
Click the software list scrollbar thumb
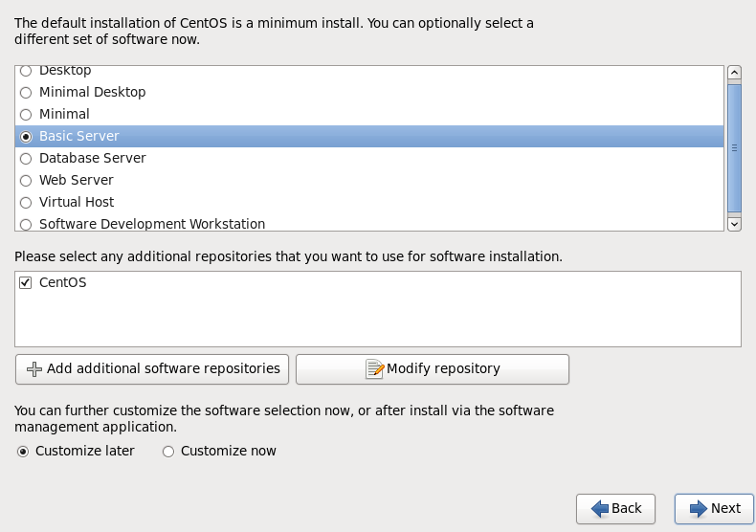tap(734, 148)
